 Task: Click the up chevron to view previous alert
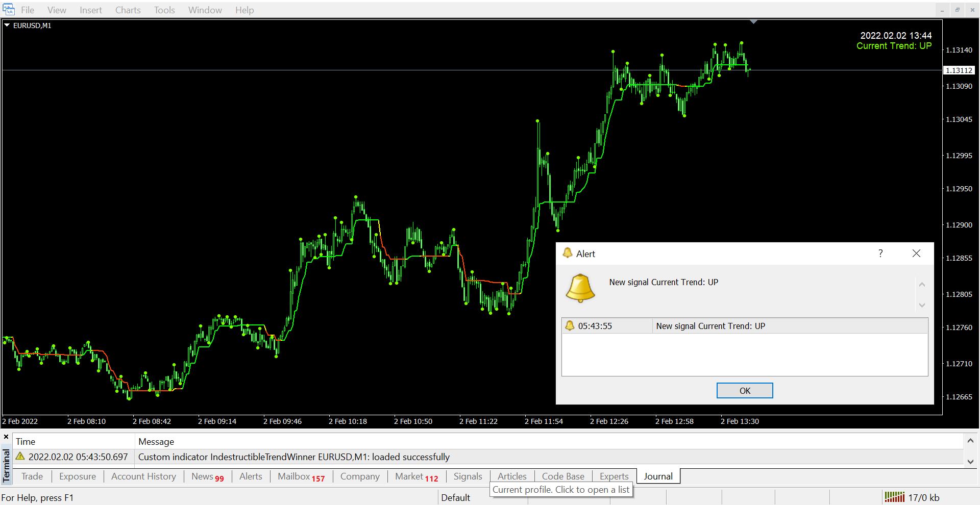pyautogui.click(x=922, y=284)
